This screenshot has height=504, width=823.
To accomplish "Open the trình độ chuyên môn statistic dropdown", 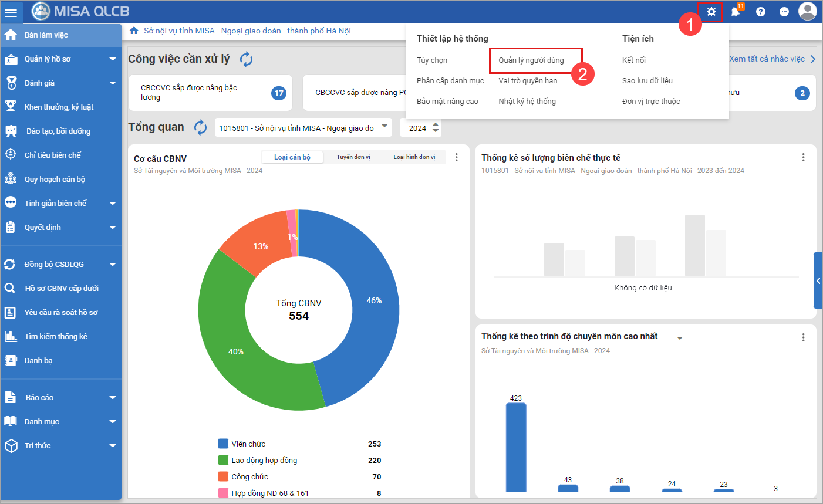I will pyautogui.click(x=680, y=338).
